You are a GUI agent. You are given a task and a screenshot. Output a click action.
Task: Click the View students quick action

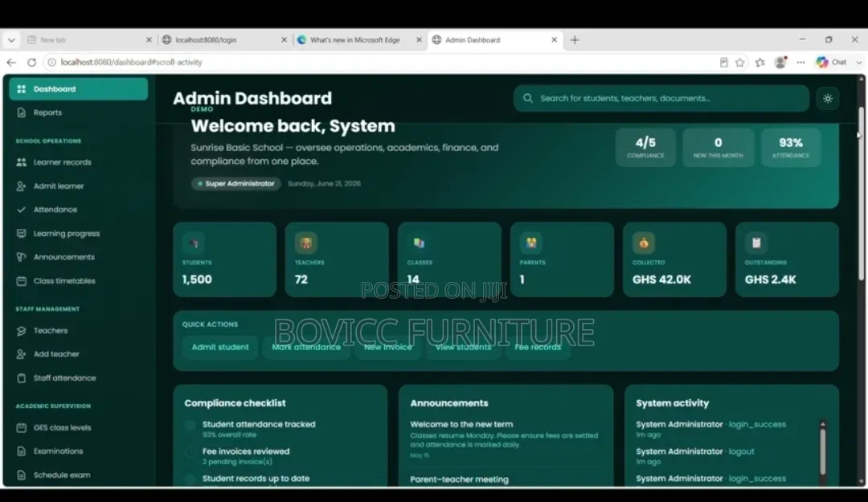pos(464,347)
